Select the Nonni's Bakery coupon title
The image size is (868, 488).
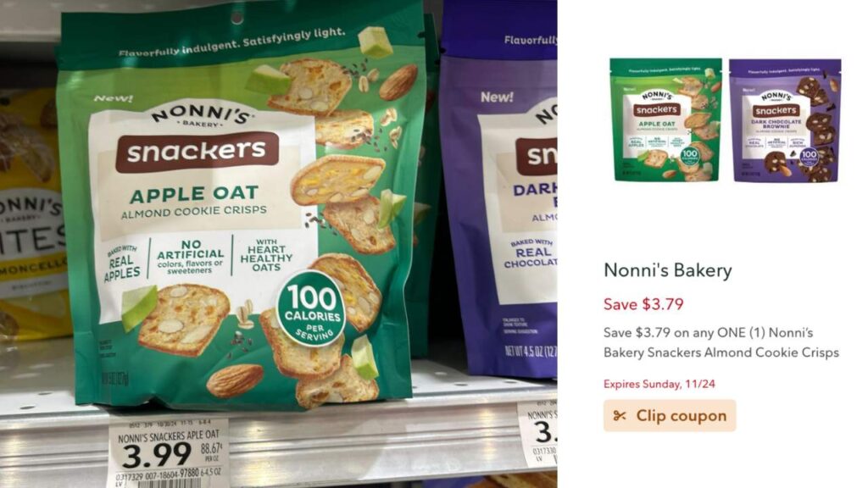[x=668, y=270]
